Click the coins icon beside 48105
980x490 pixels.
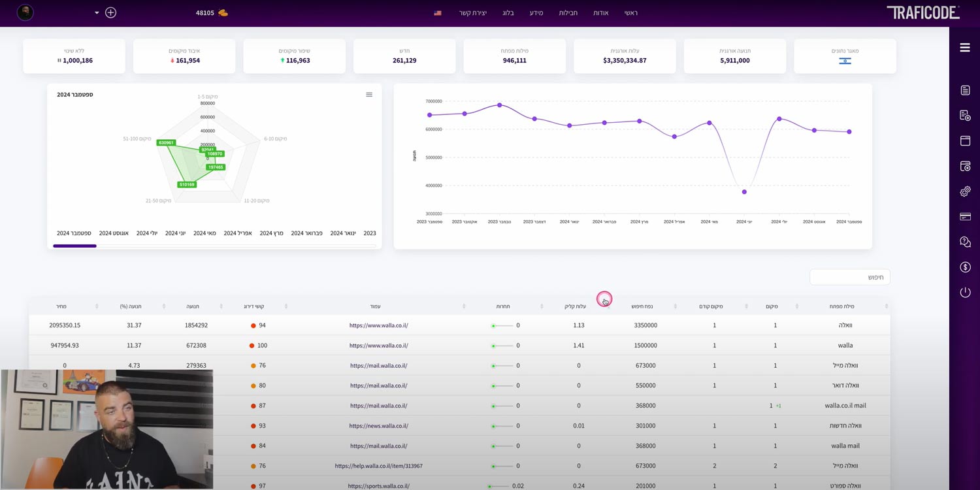pyautogui.click(x=223, y=12)
